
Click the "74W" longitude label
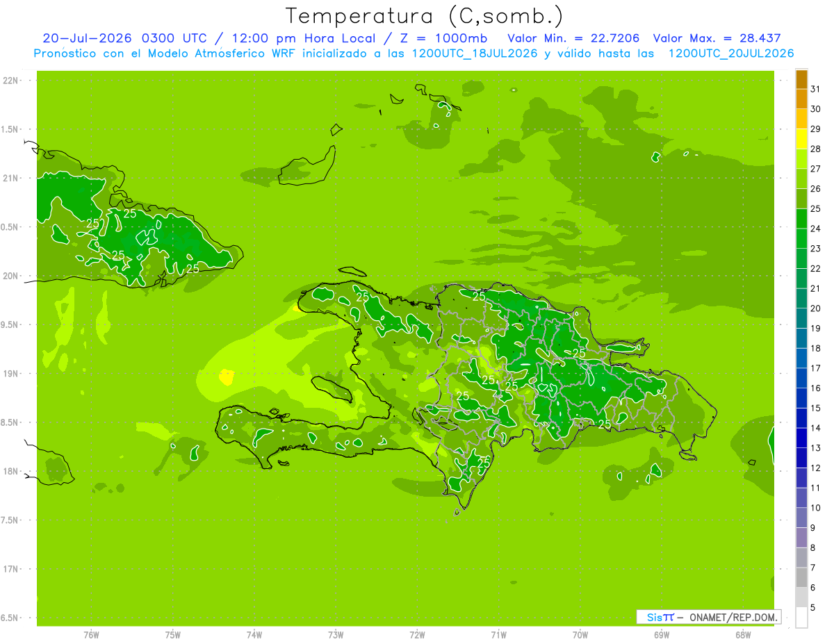254,635
